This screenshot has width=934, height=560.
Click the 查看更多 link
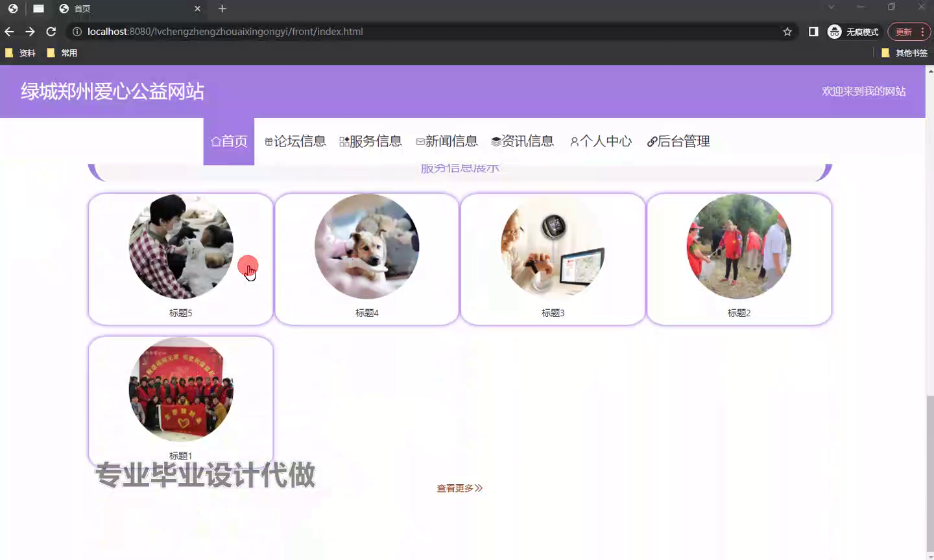tap(460, 488)
